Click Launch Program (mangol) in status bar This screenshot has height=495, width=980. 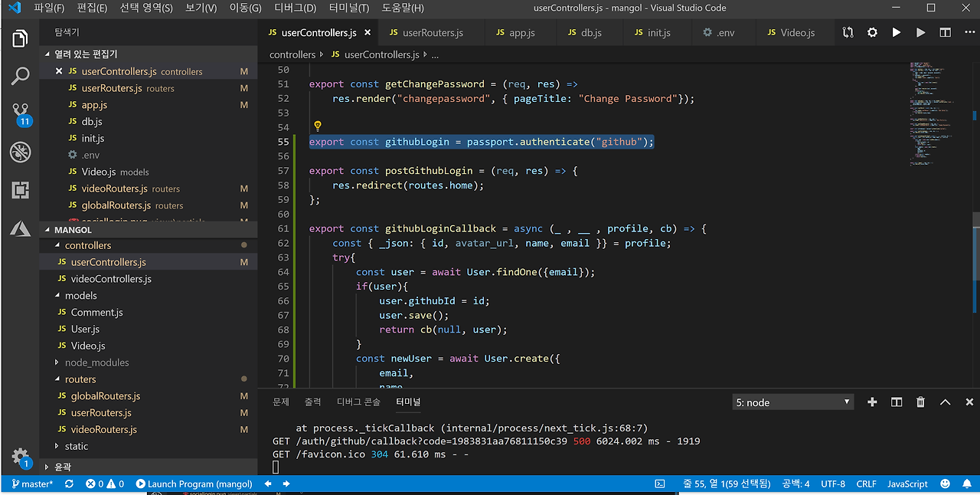pos(194,484)
